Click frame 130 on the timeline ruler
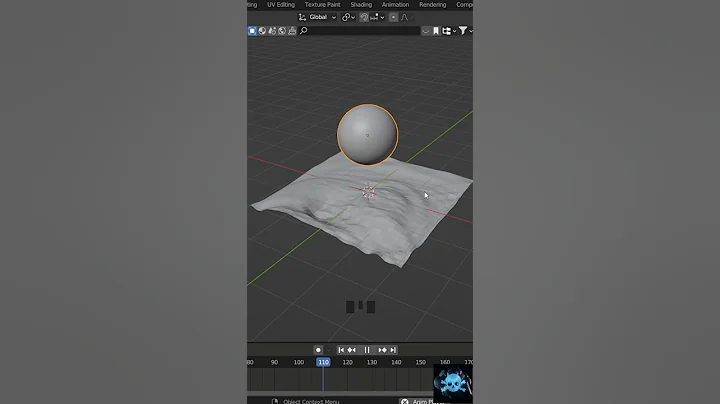The image size is (720, 404). [x=372, y=362]
